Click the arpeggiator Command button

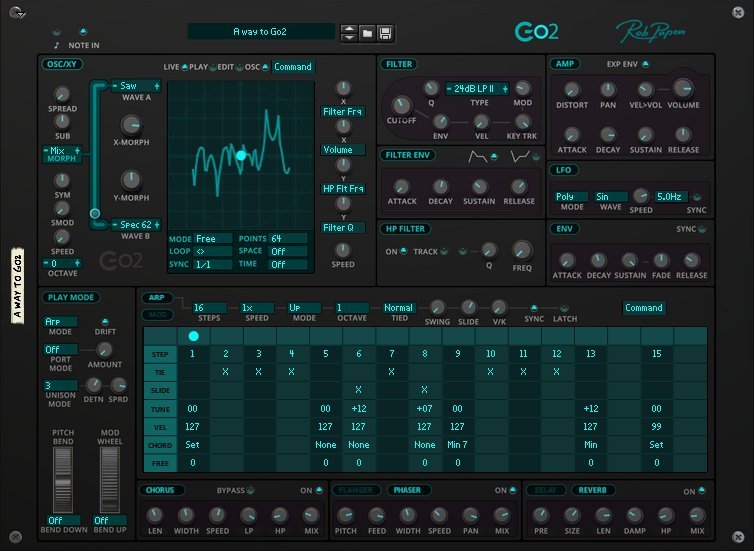644,308
